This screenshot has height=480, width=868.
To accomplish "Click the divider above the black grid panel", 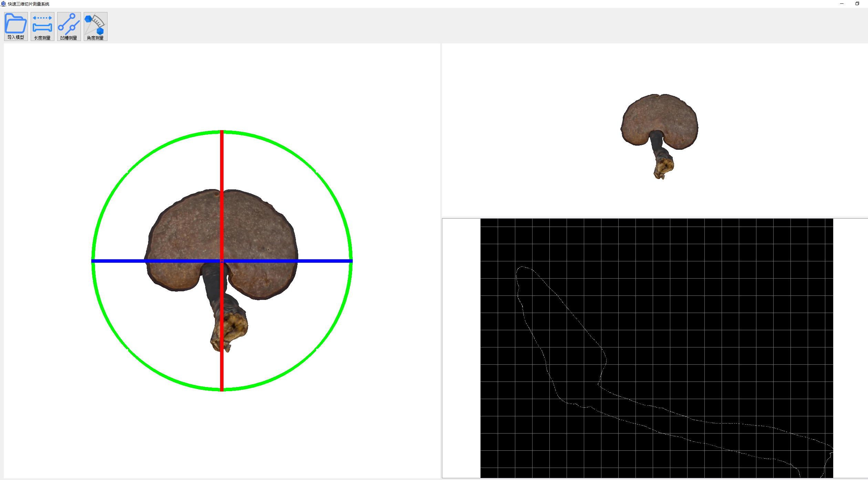I will click(654, 217).
